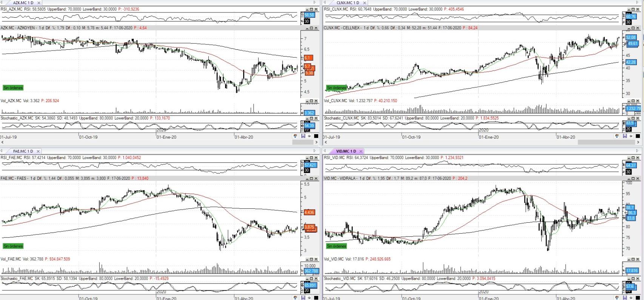Close the AZK.MC 1 D tab
Image resolution: width=644 pixels, height=300 pixels.
[39, 3]
